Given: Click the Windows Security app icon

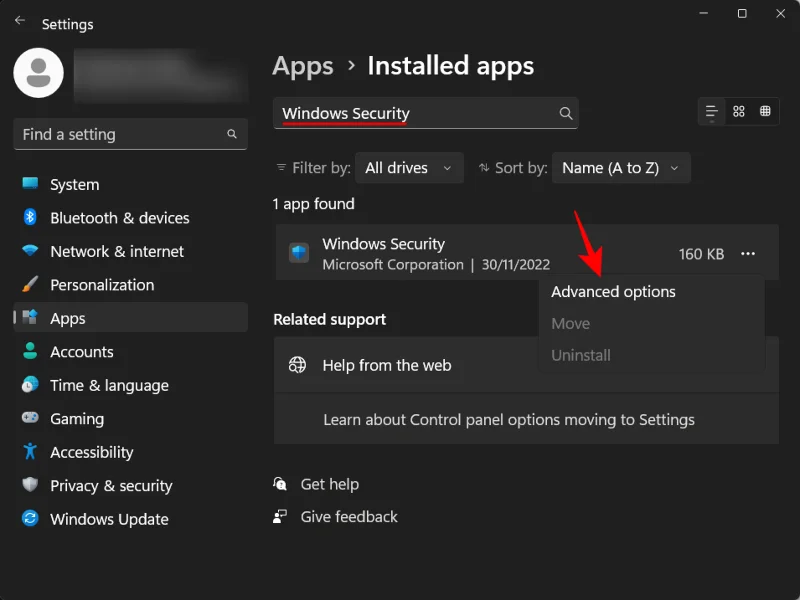Looking at the screenshot, I should coord(297,253).
